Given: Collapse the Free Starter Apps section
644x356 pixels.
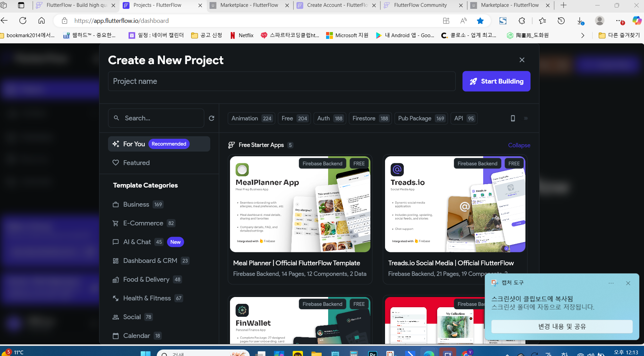Looking at the screenshot, I should point(519,145).
